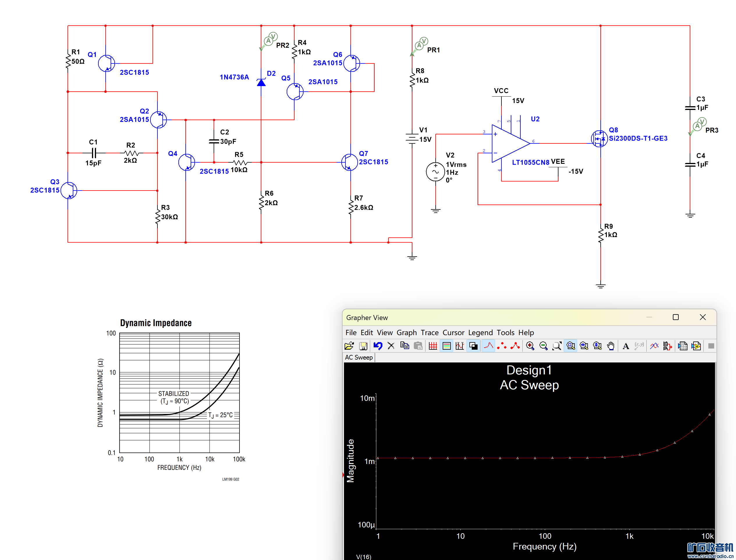Click the 'Dynamic Impedance' chart title
This screenshot has height=560, width=736.
(156, 323)
